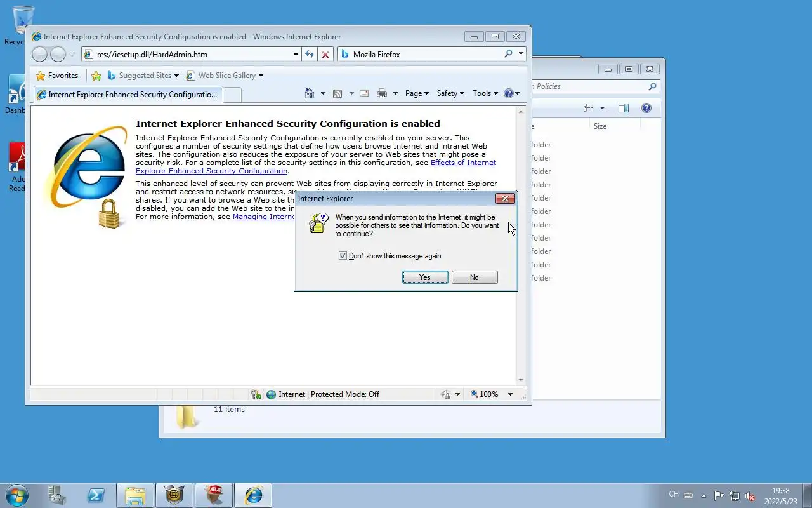The image size is (812, 508).
Task: Click No in the Internet Explorer dialog
Action: 474,277
